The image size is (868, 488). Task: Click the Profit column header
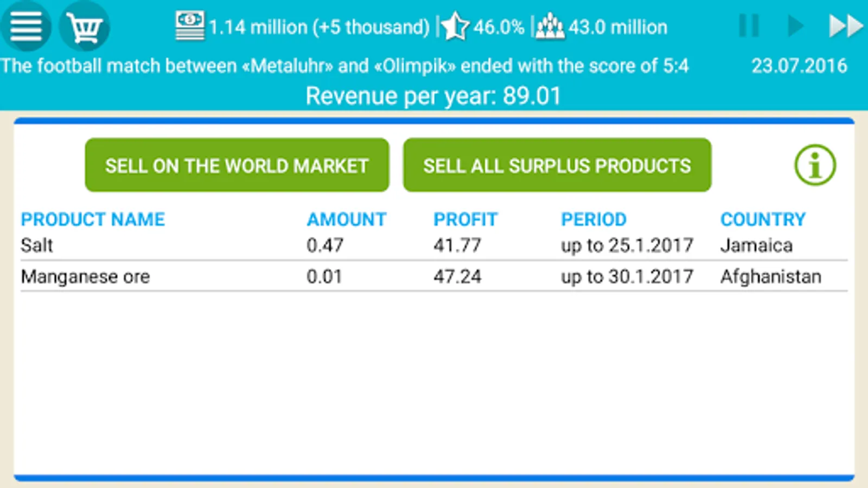coord(465,219)
